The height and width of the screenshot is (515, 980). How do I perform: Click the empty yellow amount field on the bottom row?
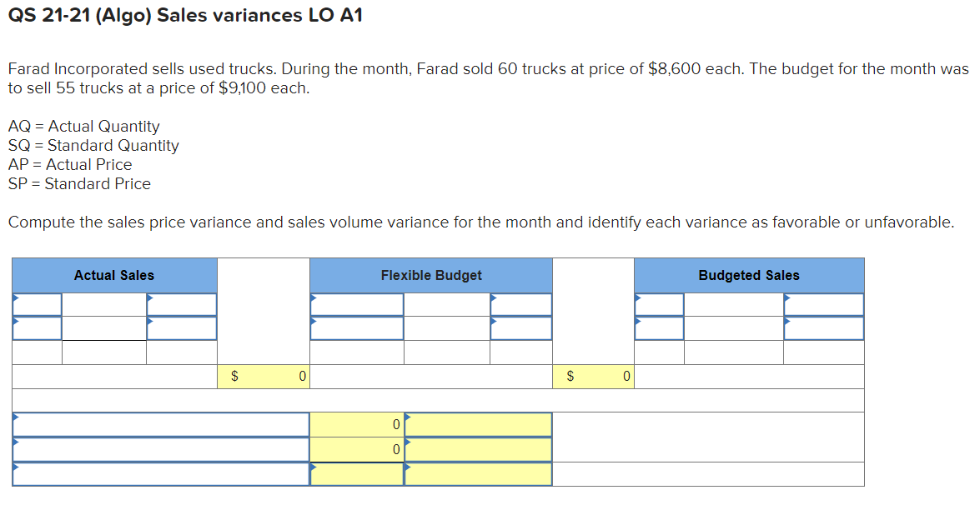pyautogui.click(x=359, y=473)
